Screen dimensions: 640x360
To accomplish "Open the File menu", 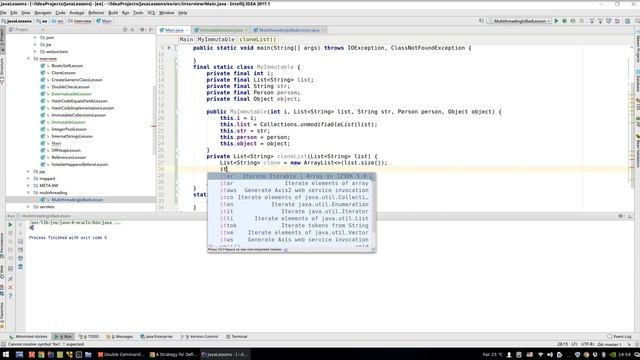I will click(x=3, y=13).
